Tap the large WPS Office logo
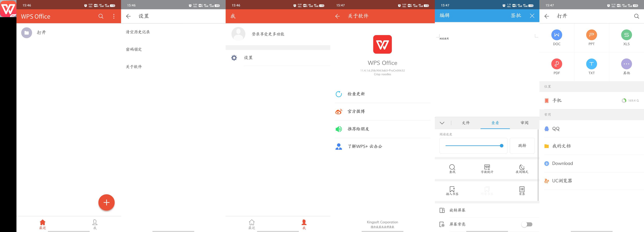The image size is (644, 232). coord(382,44)
